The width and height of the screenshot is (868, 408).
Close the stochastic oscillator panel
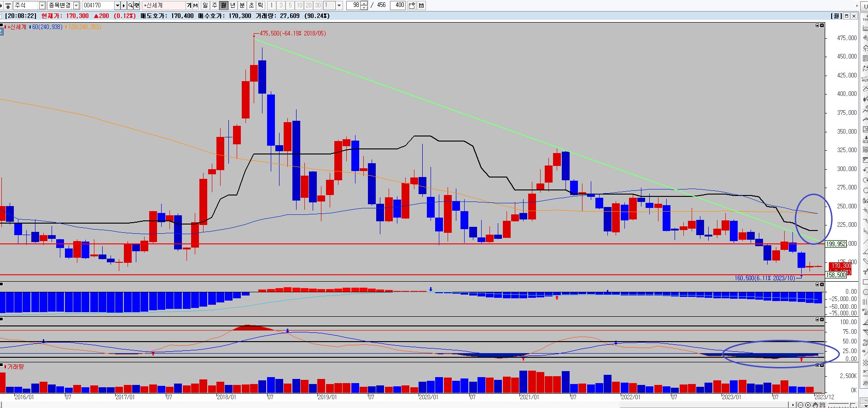point(822,319)
